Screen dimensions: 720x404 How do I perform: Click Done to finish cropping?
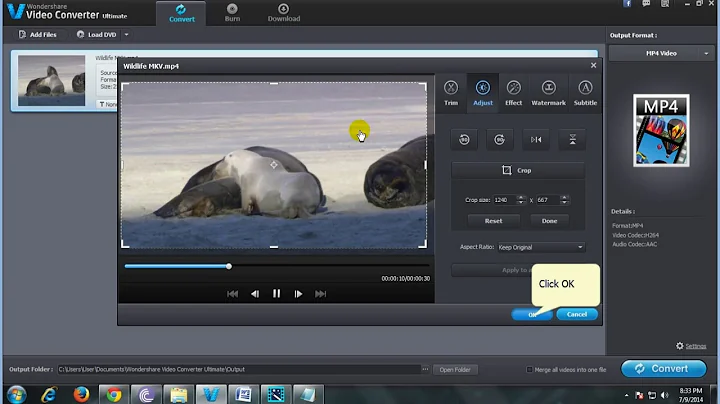point(549,221)
